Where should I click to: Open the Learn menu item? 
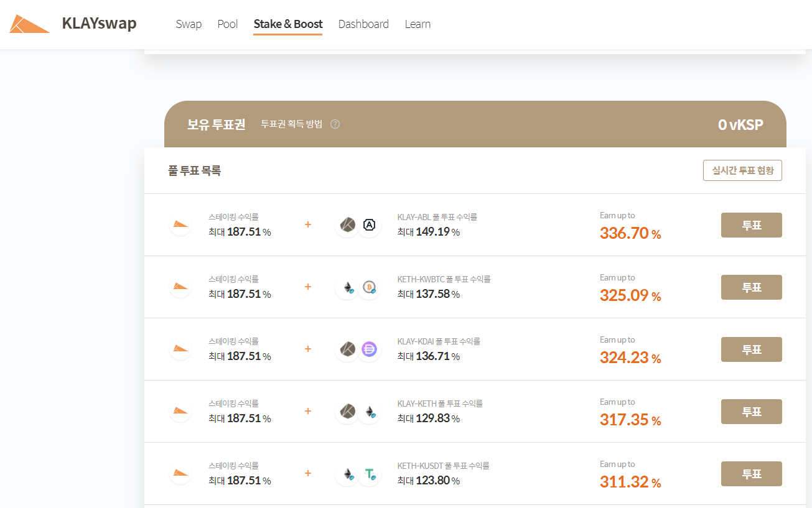pos(418,24)
